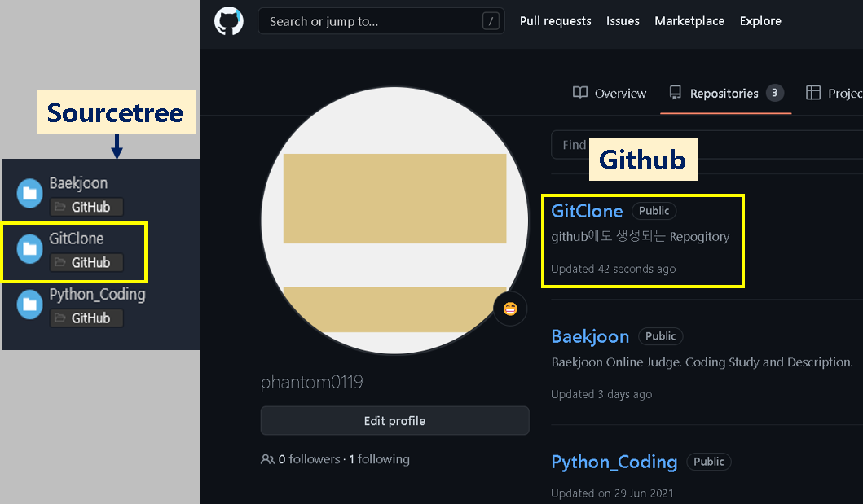Click Public label next to GitClone

click(x=654, y=211)
